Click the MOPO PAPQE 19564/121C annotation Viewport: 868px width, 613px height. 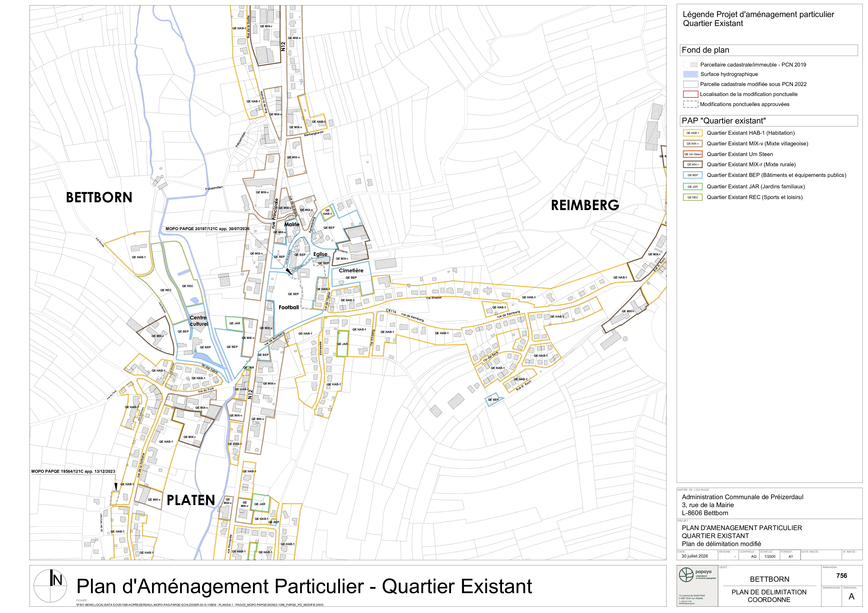click(x=73, y=472)
